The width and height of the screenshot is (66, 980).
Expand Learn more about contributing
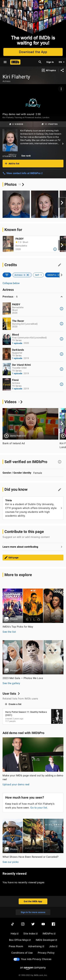click(33, 547)
